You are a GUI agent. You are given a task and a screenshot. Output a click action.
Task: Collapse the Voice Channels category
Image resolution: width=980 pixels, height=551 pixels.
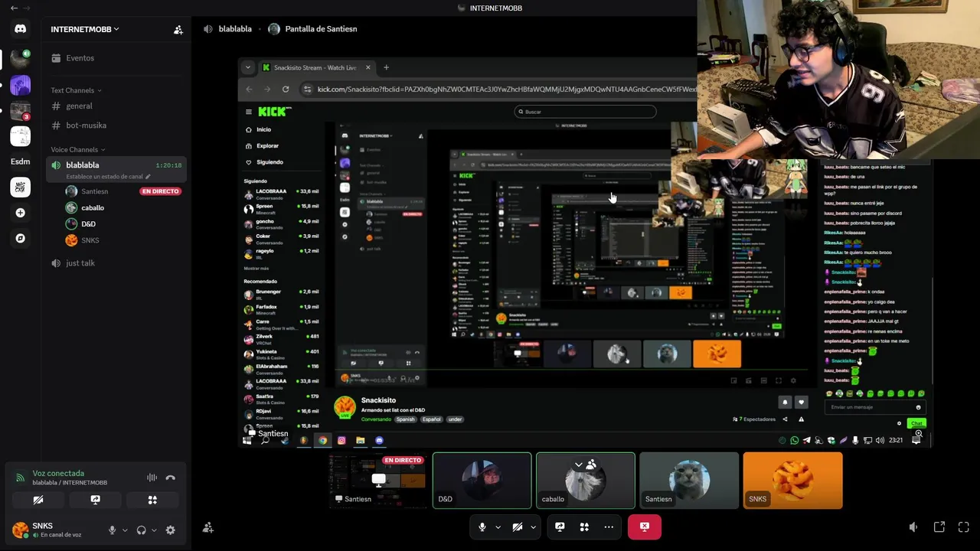click(x=78, y=149)
